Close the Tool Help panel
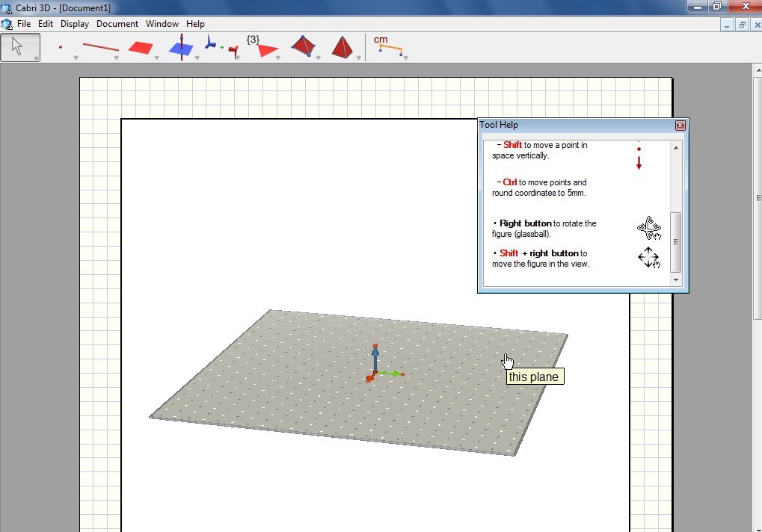 [680, 125]
